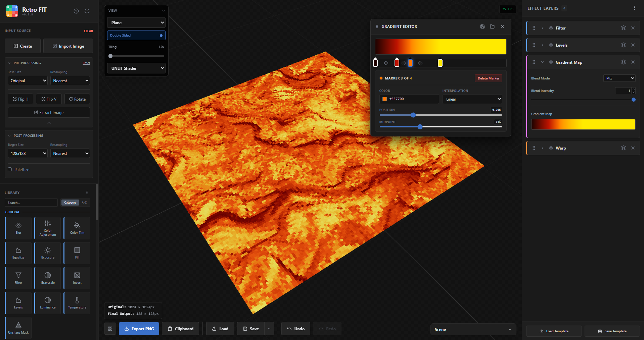Viewport: 644px width, 340px height.
Task: Toggle the light/dark theme sun icon
Action: [87, 11]
